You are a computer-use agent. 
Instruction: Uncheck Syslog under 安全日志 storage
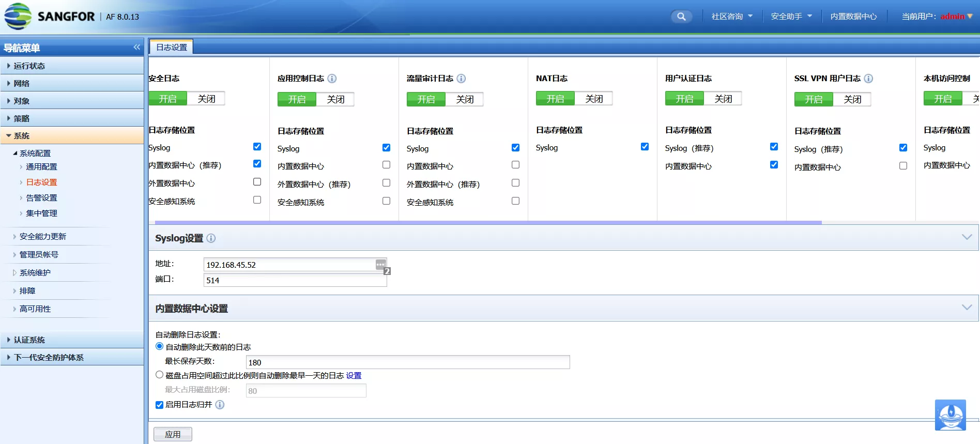click(x=257, y=147)
